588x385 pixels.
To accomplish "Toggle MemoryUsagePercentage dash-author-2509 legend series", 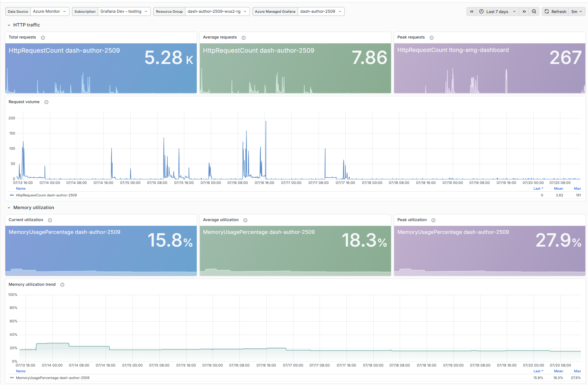I will [52, 378].
